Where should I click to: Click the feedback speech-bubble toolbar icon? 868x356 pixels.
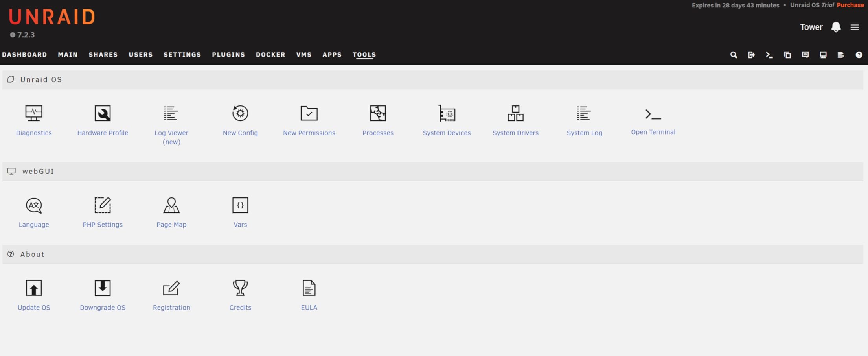point(805,55)
